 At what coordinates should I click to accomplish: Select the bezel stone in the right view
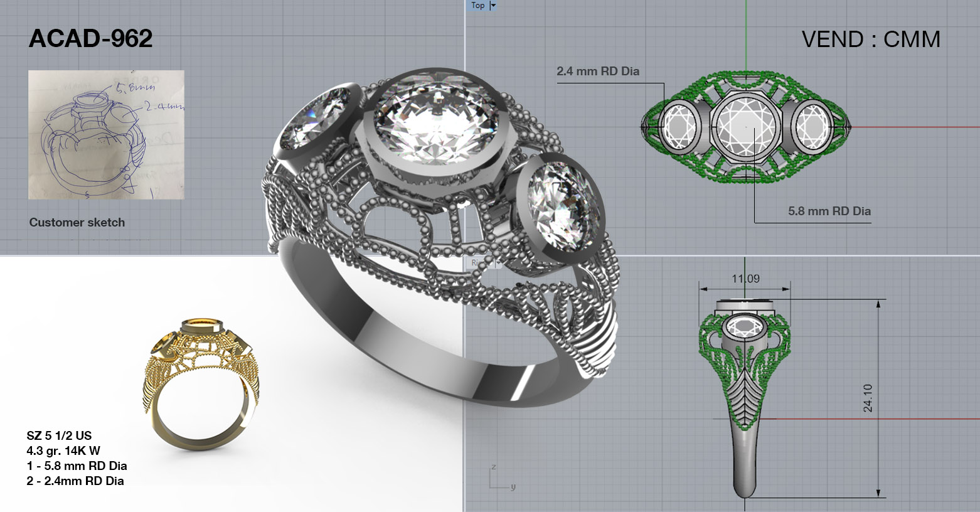click(744, 328)
